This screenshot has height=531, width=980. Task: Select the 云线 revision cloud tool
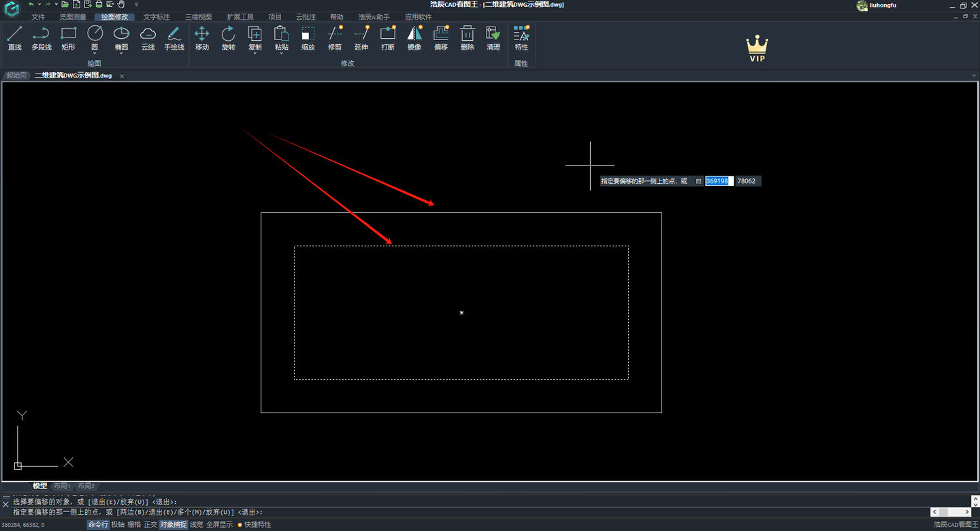148,38
